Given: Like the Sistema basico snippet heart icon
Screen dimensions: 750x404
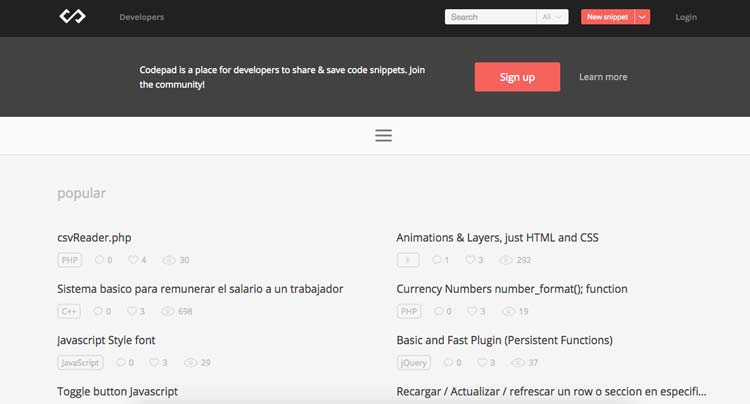Looking at the screenshot, I should 132,311.
